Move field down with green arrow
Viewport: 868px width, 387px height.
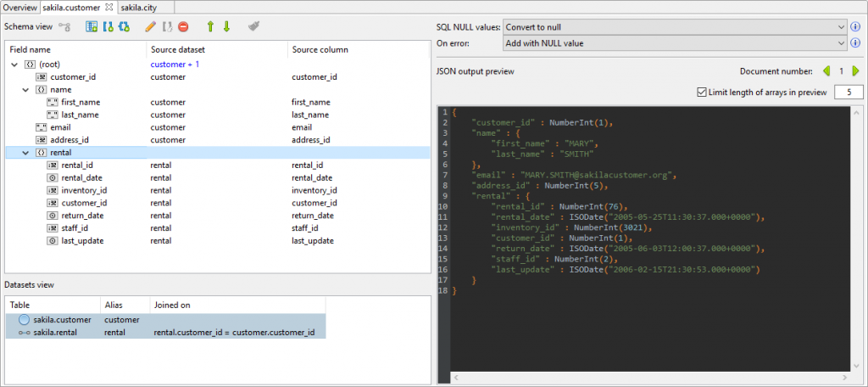[226, 26]
